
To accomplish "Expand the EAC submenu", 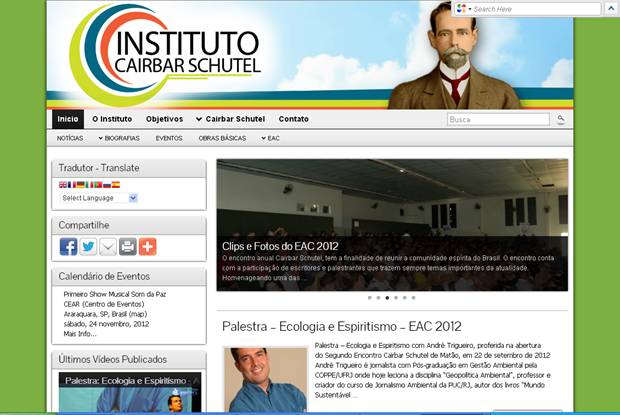I will [x=270, y=138].
